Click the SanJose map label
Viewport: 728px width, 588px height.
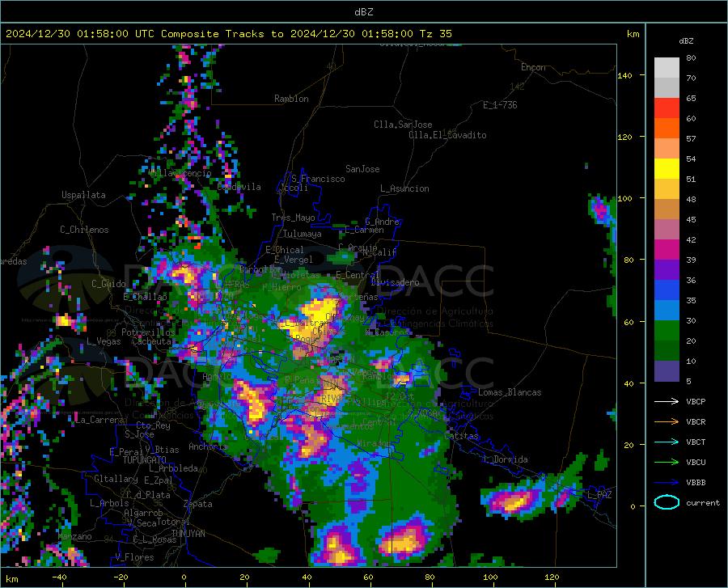pos(362,169)
